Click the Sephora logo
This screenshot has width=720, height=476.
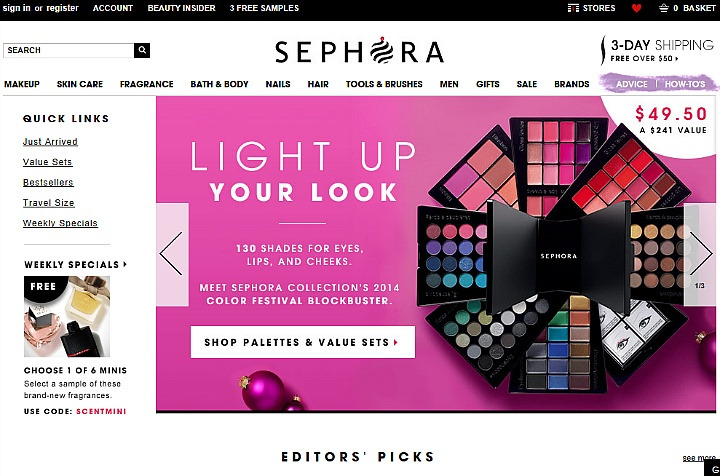[x=359, y=50]
